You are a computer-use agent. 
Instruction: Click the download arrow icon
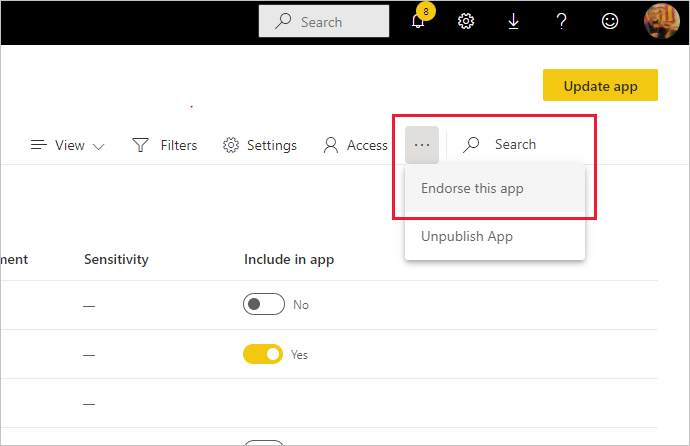(x=513, y=22)
